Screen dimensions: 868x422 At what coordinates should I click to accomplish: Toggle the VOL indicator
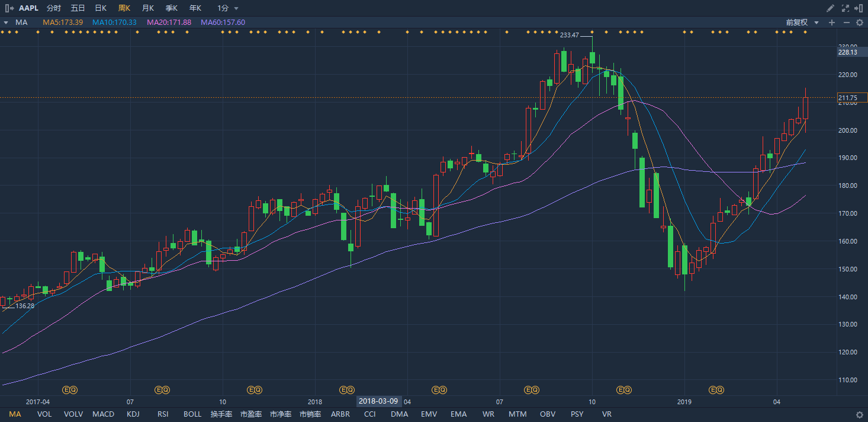[44, 414]
